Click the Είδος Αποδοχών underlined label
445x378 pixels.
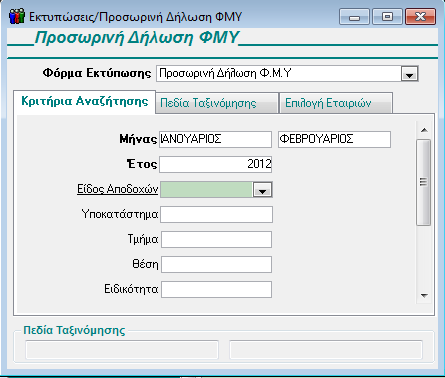pos(118,189)
